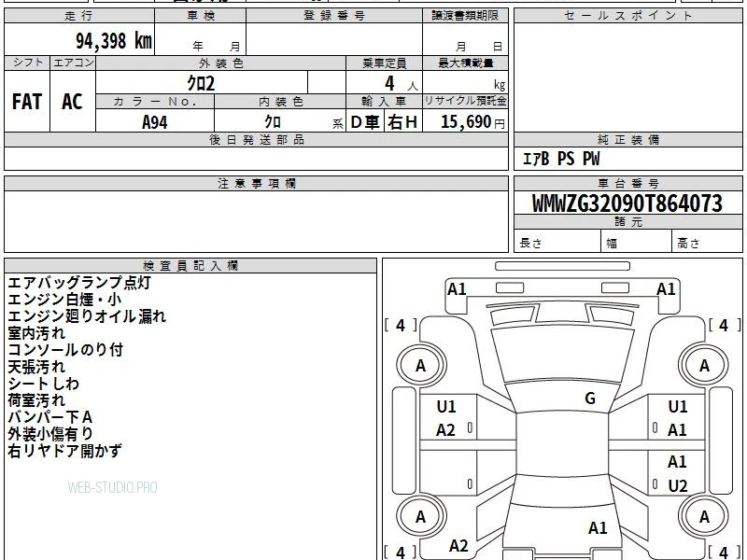This screenshot has height=560, width=747.
Task: Select the note 右リヤドア開かず
Action: coord(64,451)
